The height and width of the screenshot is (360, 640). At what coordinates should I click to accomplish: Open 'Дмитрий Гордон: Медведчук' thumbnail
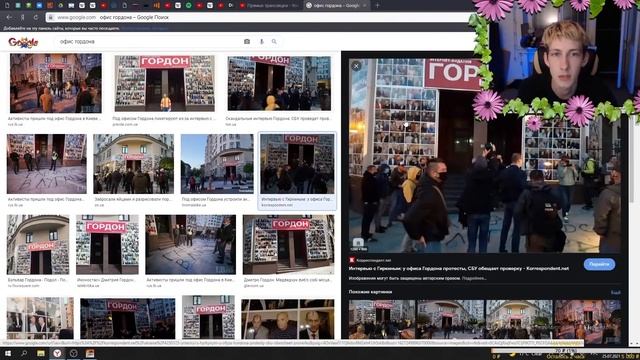[x=288, y=244]
